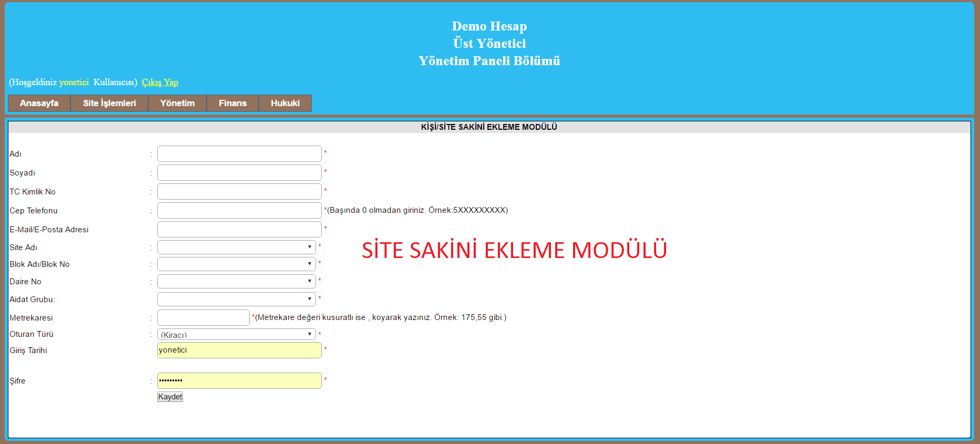Screen dimensions: 980x444
Task: Focus the Soyadı text field
Action: (239, 172)
